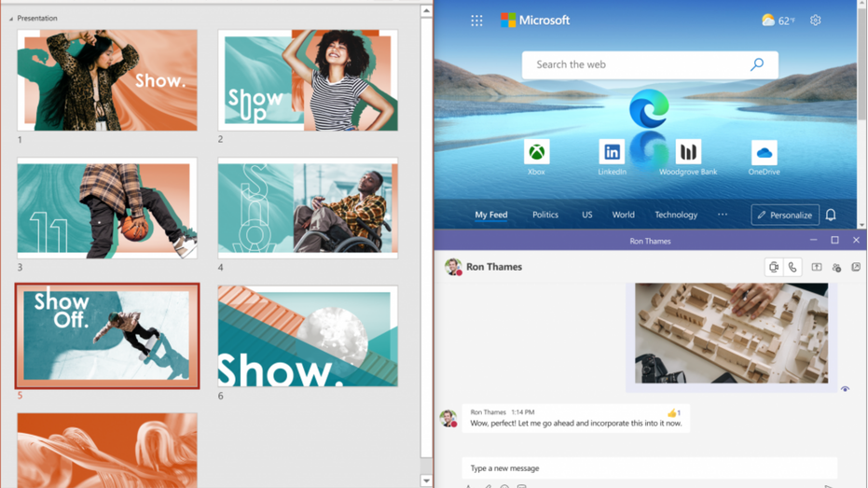Select the Politics feed tab
The height and width of the screenshot is (488, 868).
pos(545,215)
